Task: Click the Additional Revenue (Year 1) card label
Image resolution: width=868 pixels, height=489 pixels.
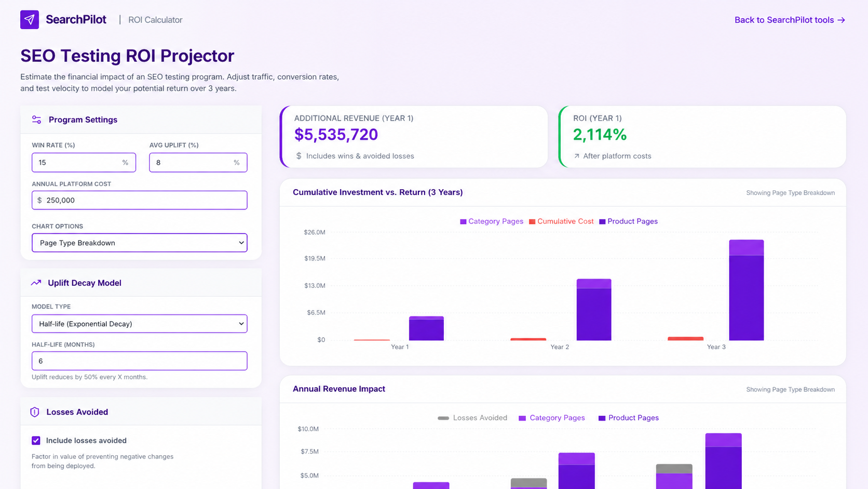Action: click(x=354, y=118)
